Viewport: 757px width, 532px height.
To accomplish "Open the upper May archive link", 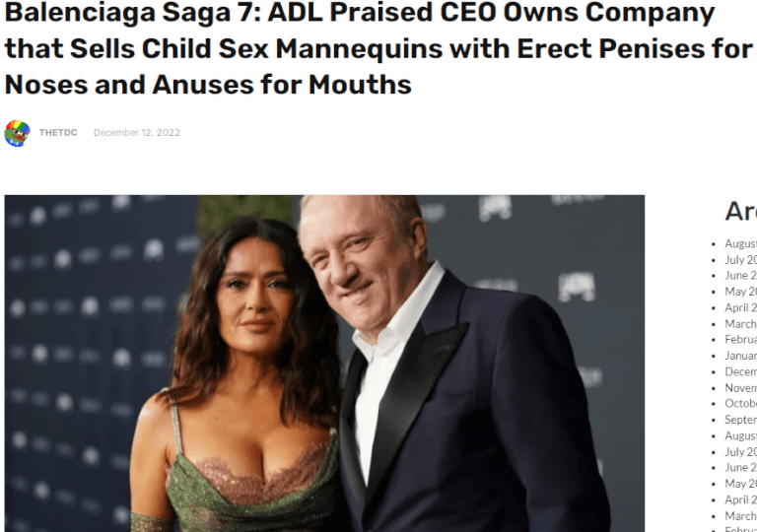I will tap(740, 292).
